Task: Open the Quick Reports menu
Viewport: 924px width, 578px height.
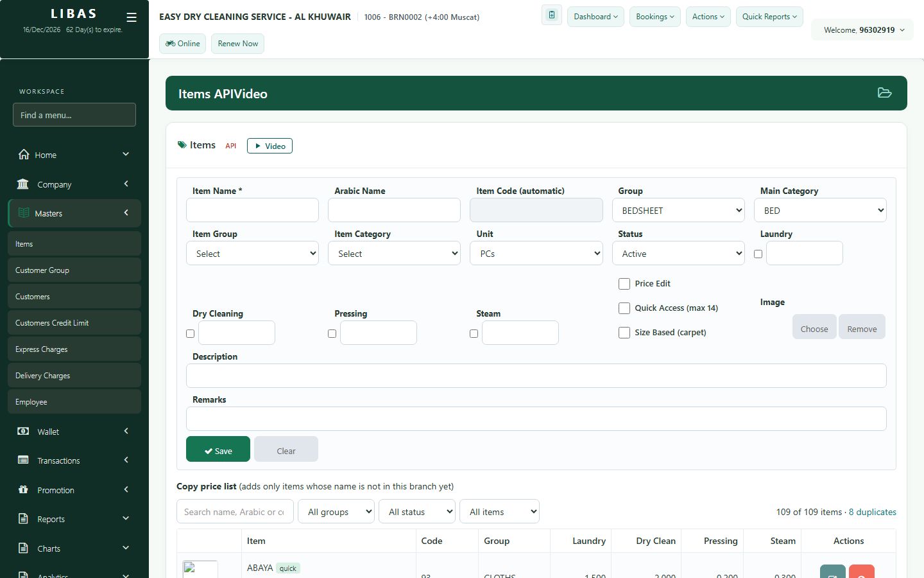Action: 769,17
